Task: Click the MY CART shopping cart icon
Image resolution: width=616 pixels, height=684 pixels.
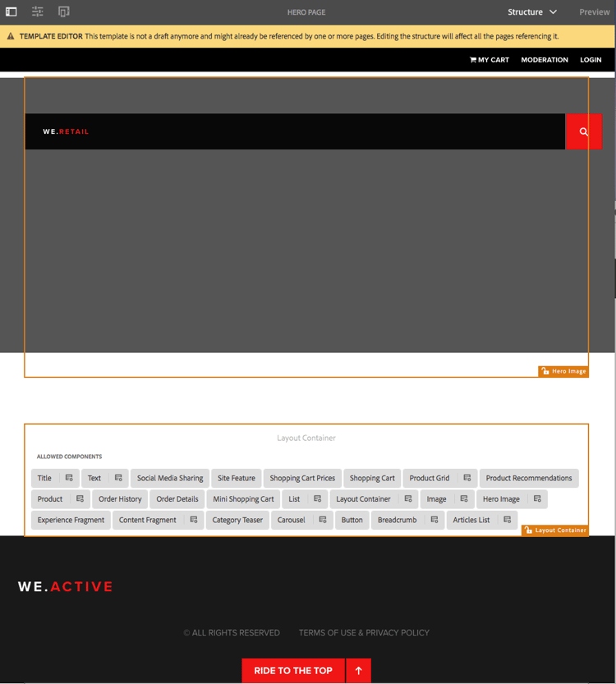Action: click(472, 60)
